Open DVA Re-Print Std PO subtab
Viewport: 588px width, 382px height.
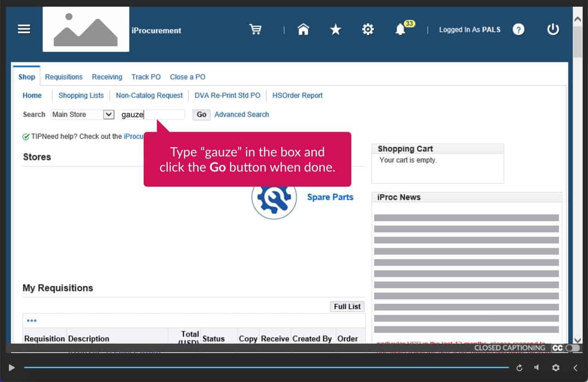[x=227, y=95]
